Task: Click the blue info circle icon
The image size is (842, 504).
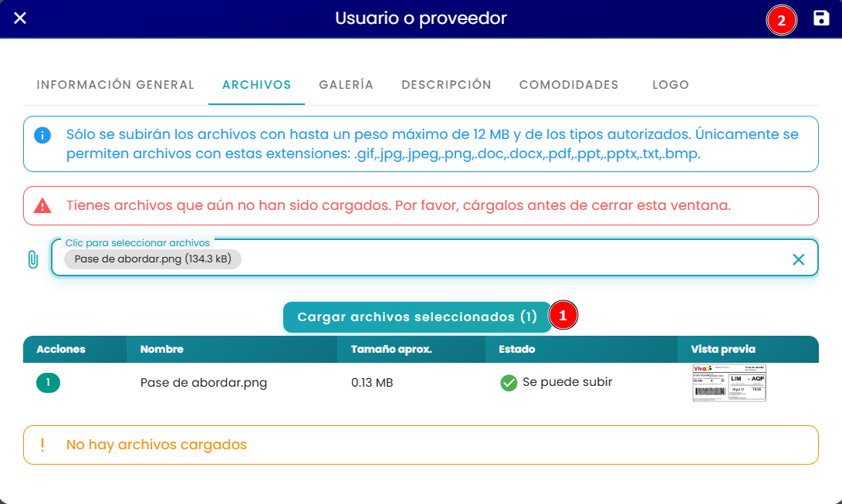Action: (x=42, y=135)
